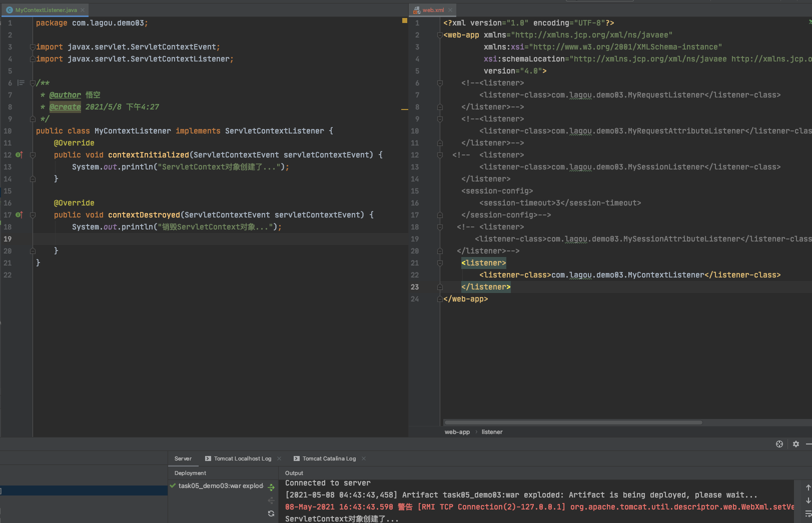
Task: Collapse the listener element fold at line 21
Action: click(440, 263)
